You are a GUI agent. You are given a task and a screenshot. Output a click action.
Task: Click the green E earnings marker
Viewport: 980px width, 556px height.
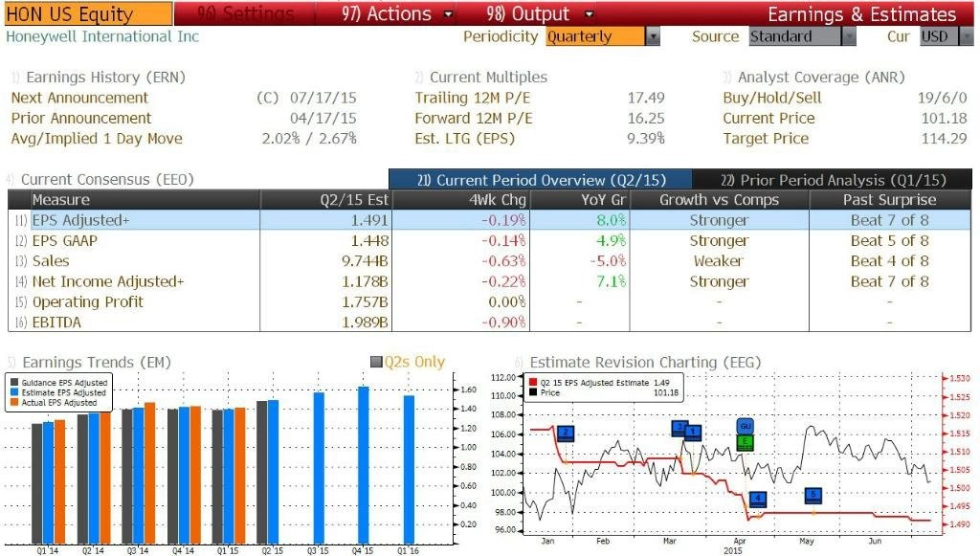(x=745, y=442)
